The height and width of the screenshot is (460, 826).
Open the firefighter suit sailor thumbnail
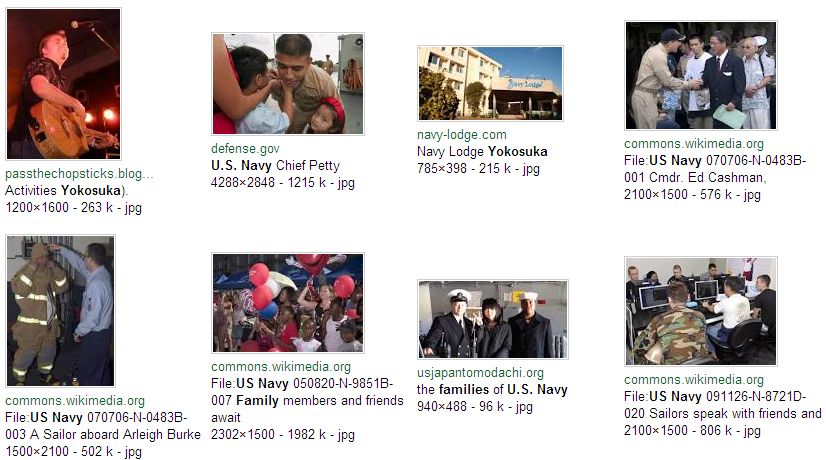pos(61,311)
